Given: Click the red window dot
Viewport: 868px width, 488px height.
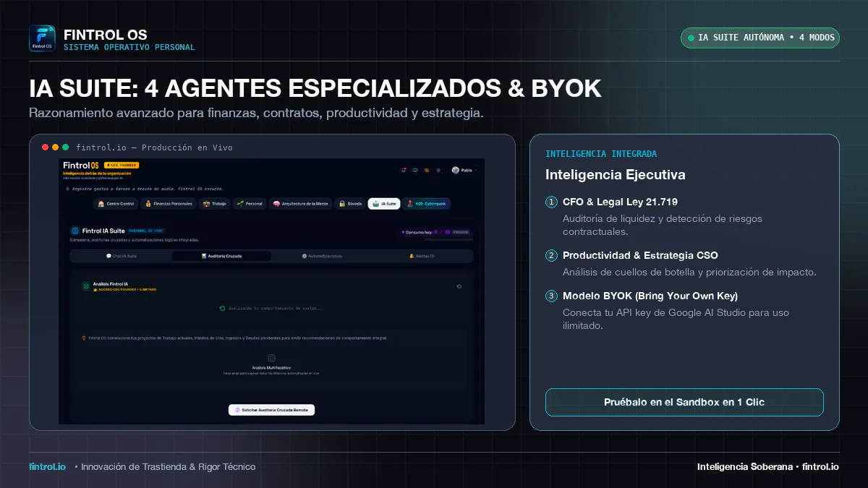Looking at the screenshot, I should [x=45, y=147].
